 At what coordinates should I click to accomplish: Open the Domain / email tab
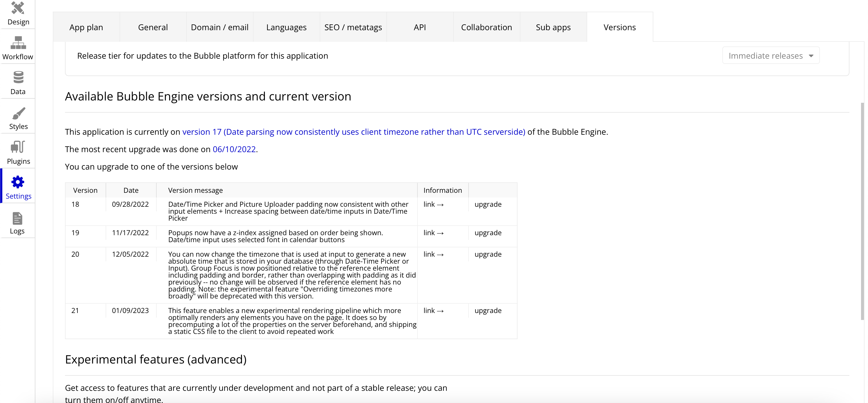[x=220, y=27]
